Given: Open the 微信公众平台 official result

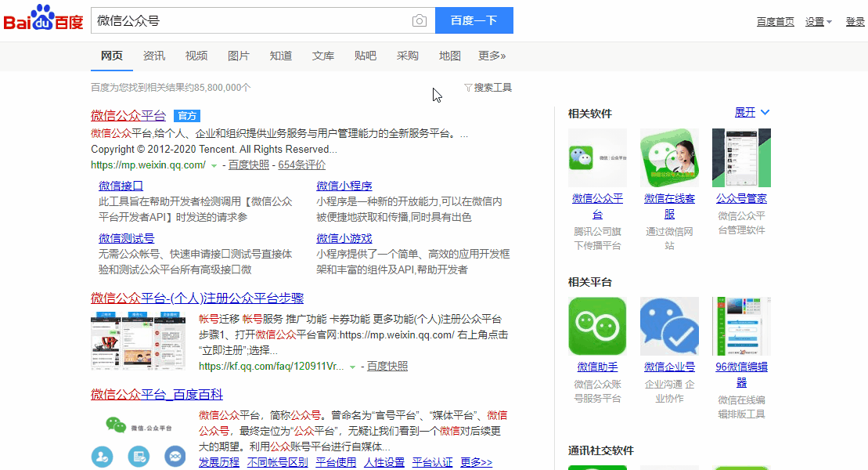Looking at the screenshot, I should [x=128, y=115].
